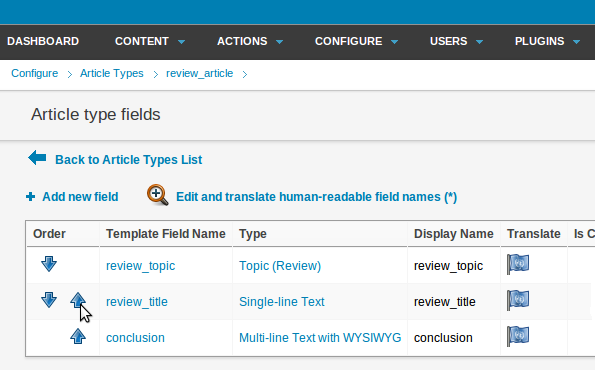Viewport: 595px width, 370px height.
Task: Expand Configure dropdown arrow
Action: point(395,42)
